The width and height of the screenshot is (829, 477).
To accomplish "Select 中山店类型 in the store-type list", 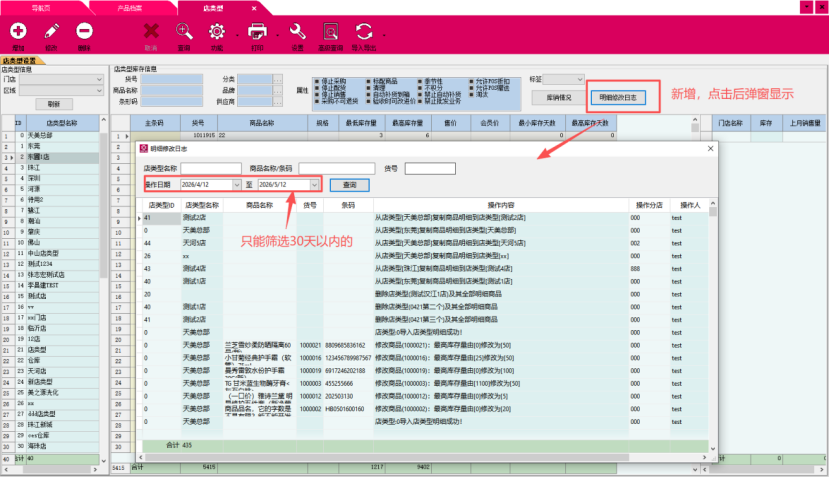I will [62, 253].
